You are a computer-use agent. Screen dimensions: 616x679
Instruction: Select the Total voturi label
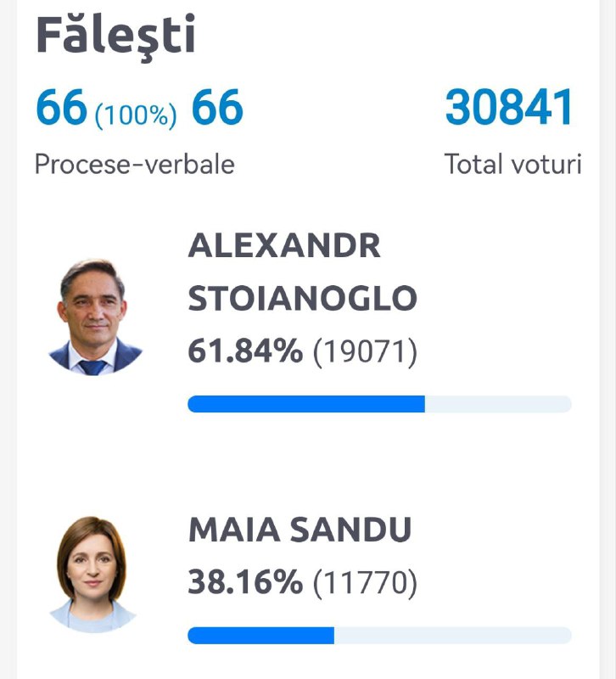click(x=513, y=165)
